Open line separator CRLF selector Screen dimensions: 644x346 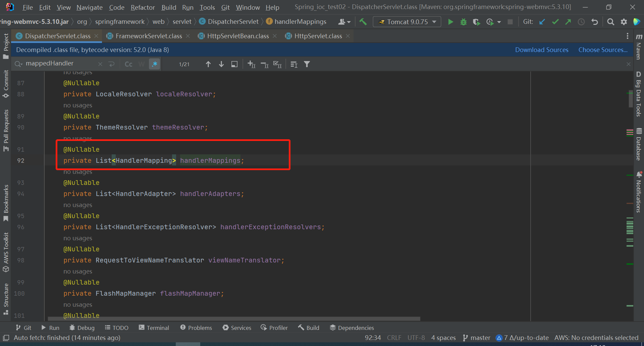tap(394, 338)
